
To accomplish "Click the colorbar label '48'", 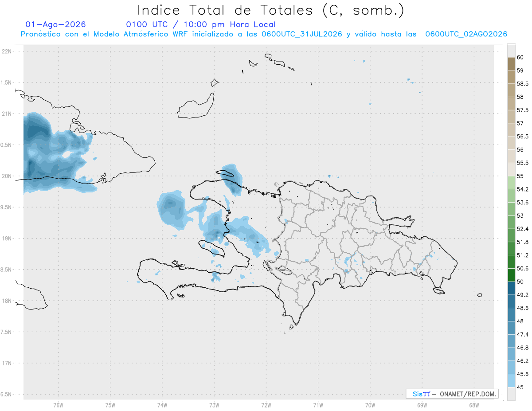I will (520, 321).
